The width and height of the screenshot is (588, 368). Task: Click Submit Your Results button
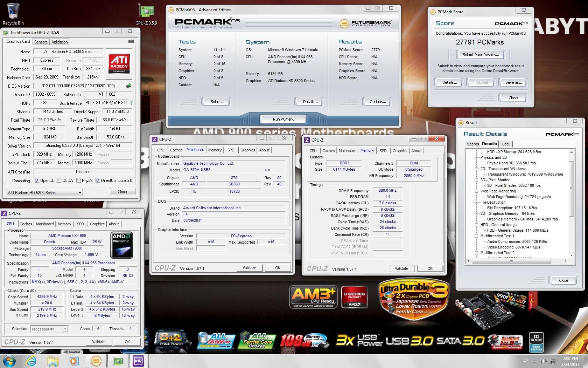click(481, 55)
